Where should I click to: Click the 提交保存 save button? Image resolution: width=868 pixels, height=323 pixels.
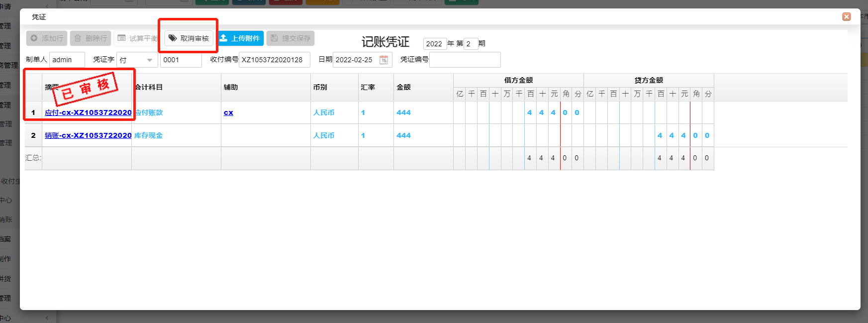290,38
